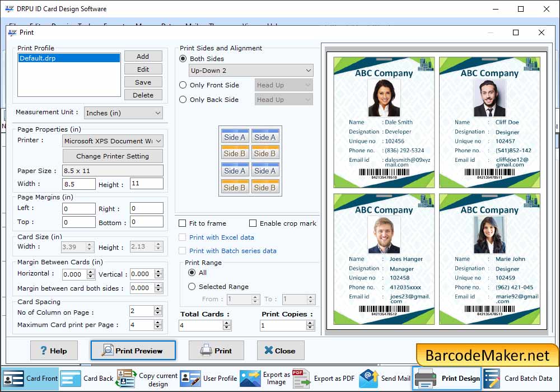560x392 pixels.
Task: Adjust the Print Copies stepper
Action: (x=310, y=325)
